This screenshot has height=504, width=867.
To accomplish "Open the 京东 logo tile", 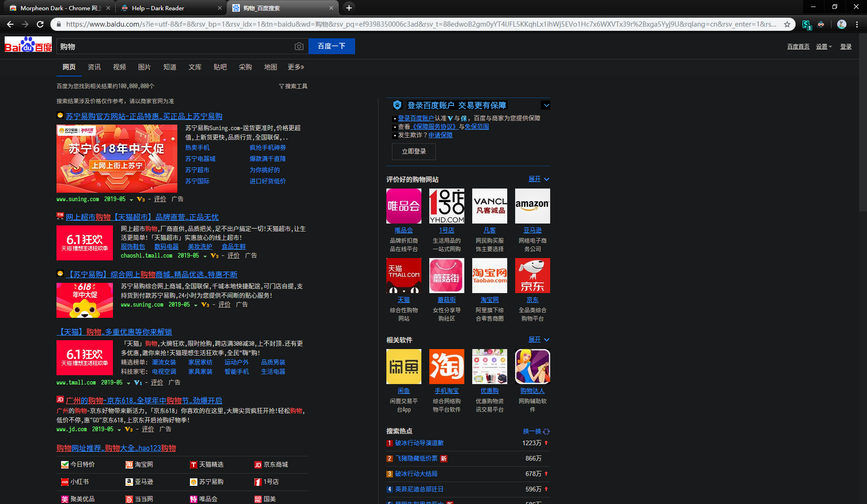I will point(532,275).
